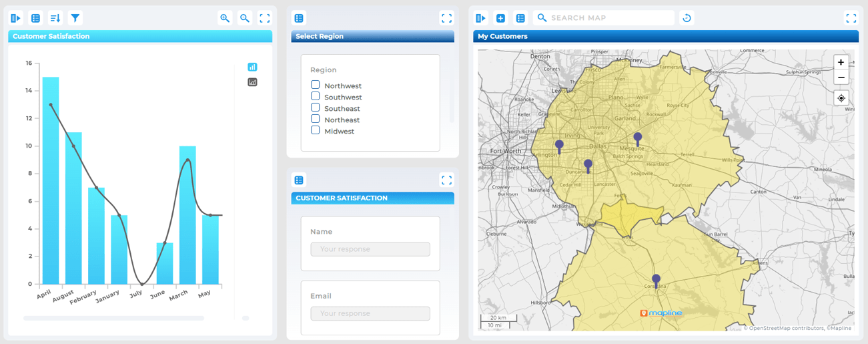Expand the chart side panel toggle
Screen dimensions: 868x344
[16, 18]
